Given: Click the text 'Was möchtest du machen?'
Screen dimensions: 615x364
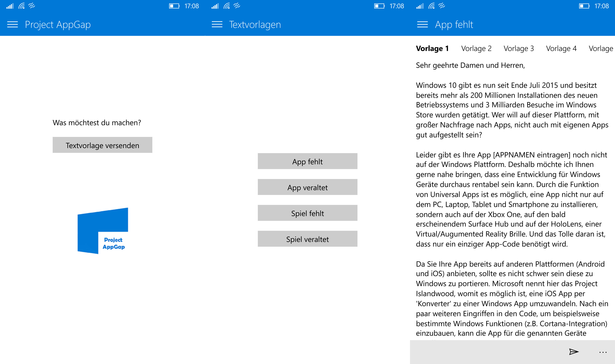Looking at the screenshot, I should tap(97, 123).
